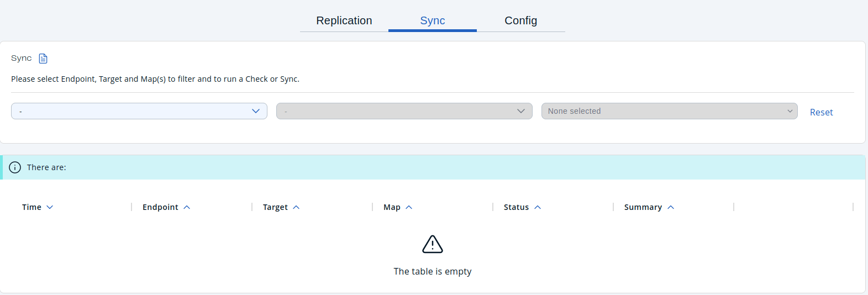Toggle sort arrow on Map column
The height and width of the screenshot is (295, 868).
[409, 207]
